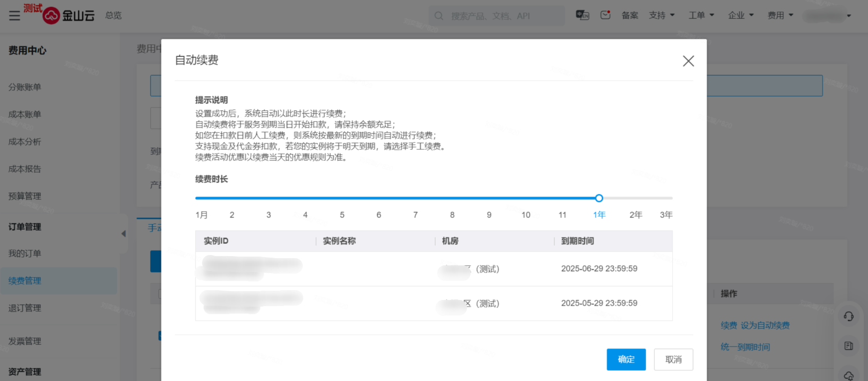
Task: Click the Kingsoft Cloud logo
Action: coord(69,16)
